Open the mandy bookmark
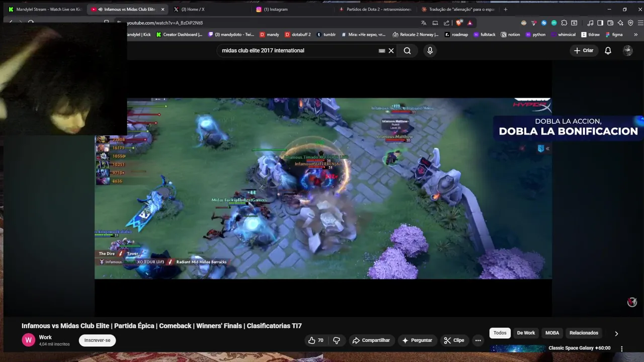 269,35
